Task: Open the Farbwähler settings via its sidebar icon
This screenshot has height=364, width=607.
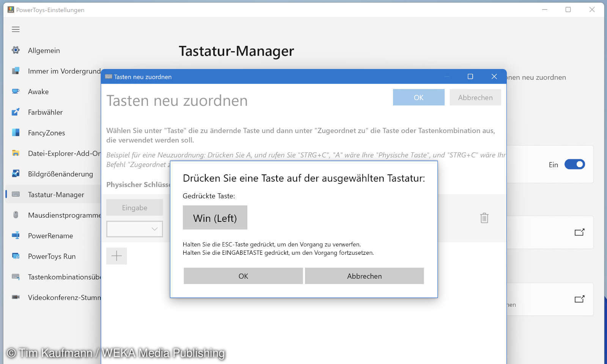Action: click(x=16, y=112)
